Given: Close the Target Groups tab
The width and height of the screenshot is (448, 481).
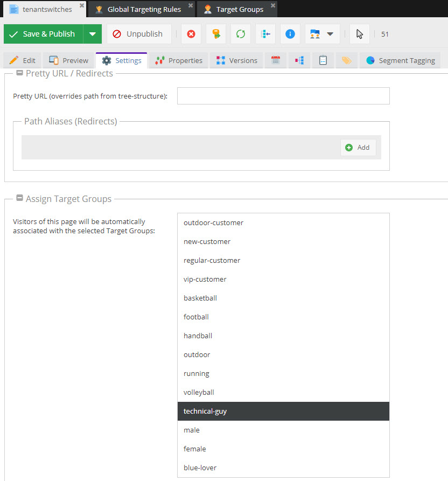Looking at the screenshot, I should click(273, 5).
